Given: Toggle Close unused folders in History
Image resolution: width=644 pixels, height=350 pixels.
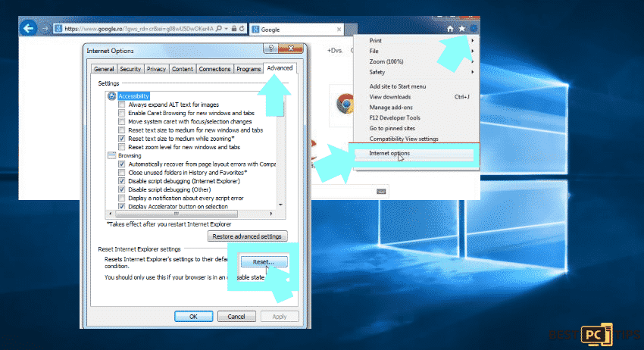Looking at the screenshot, I should 121,173.
